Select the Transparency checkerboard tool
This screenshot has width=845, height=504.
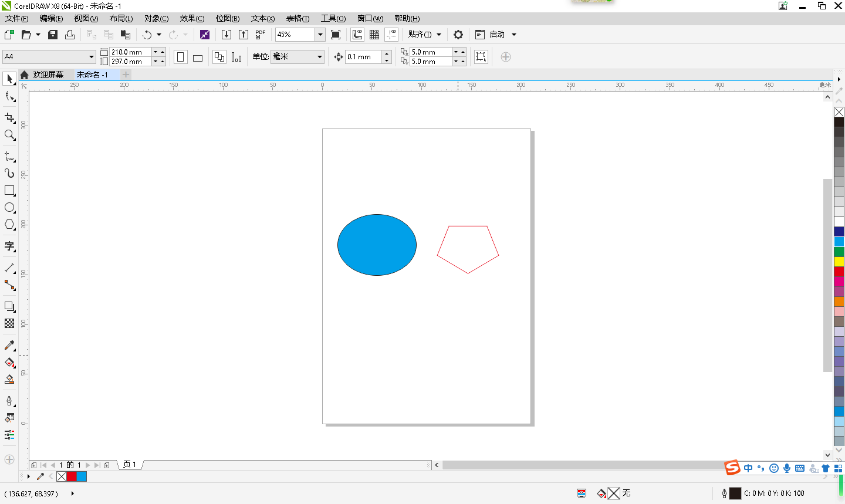coord(9,323)
